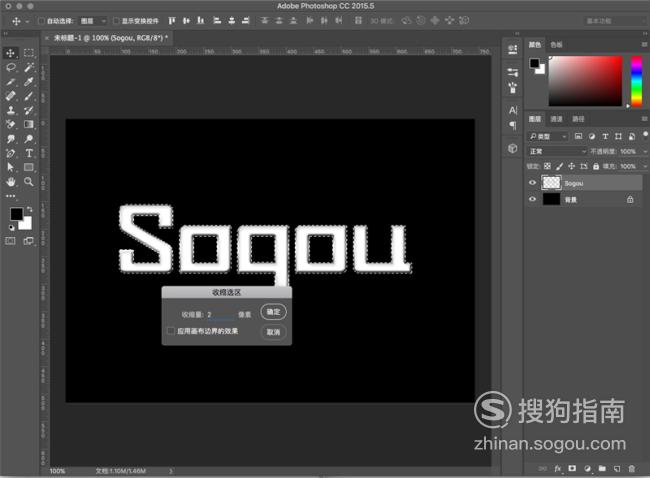650x478 pixels.
Task: Select the Eraser tool
Action: (x=11, y=124)
